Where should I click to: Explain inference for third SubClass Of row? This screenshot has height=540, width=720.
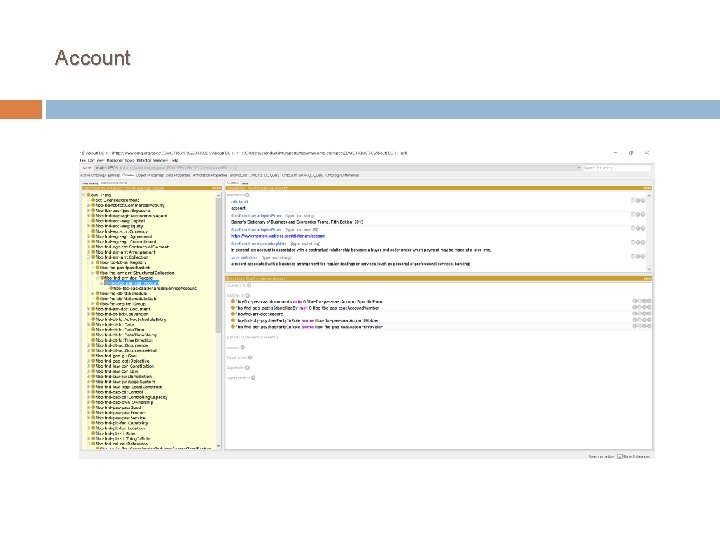click(635, 314)
